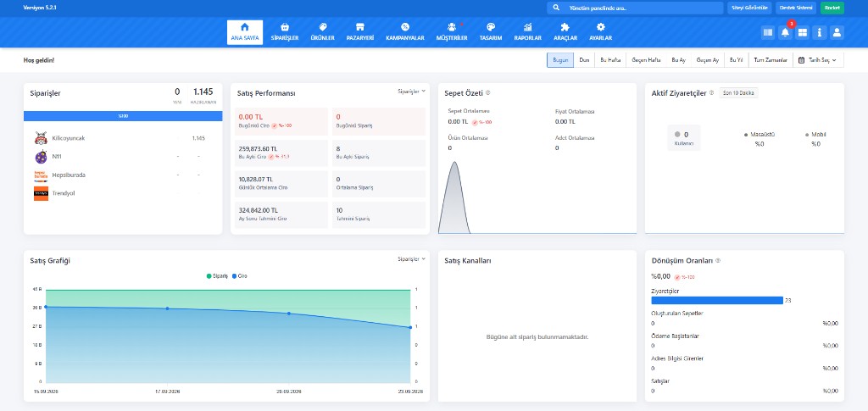The width and height of the screenshot is (868, 411).
Task: Click the Dönüşüm Oranları help icon
Action: [x=718, y=260]
